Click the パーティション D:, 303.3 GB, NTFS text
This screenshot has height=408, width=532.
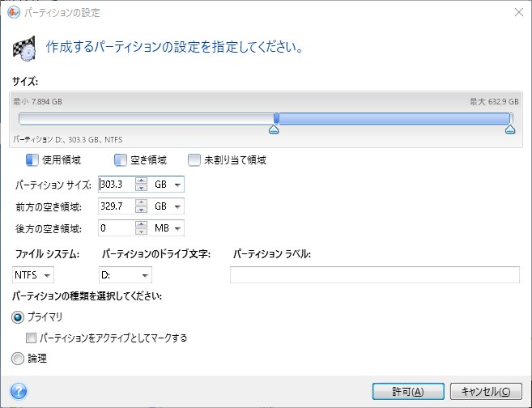coord(68,139)
